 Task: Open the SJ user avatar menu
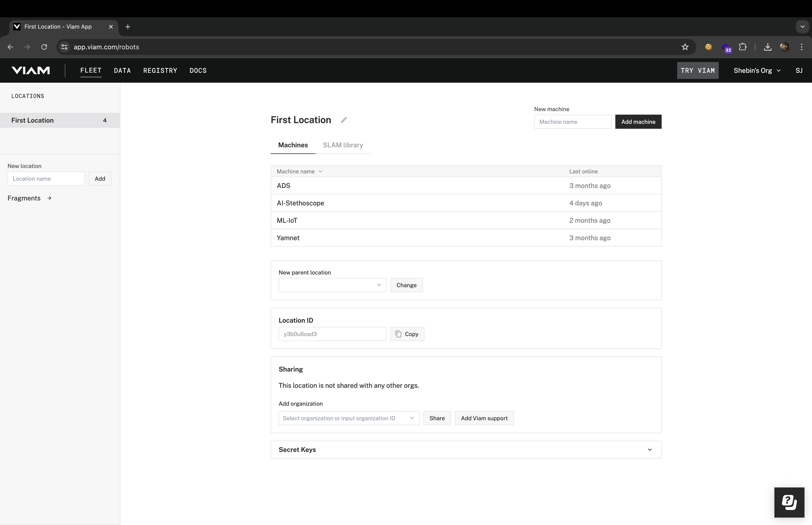coord(799,70)
